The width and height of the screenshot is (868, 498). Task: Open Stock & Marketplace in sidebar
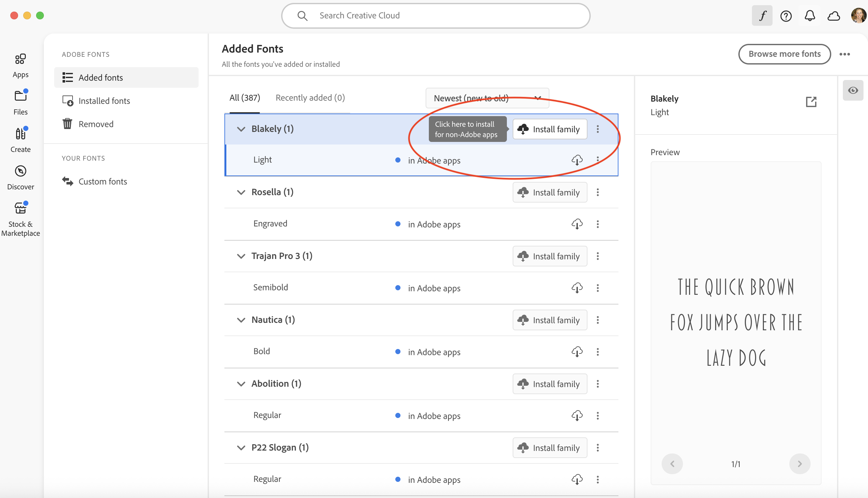pyautogui.click(x=21, y=219)
